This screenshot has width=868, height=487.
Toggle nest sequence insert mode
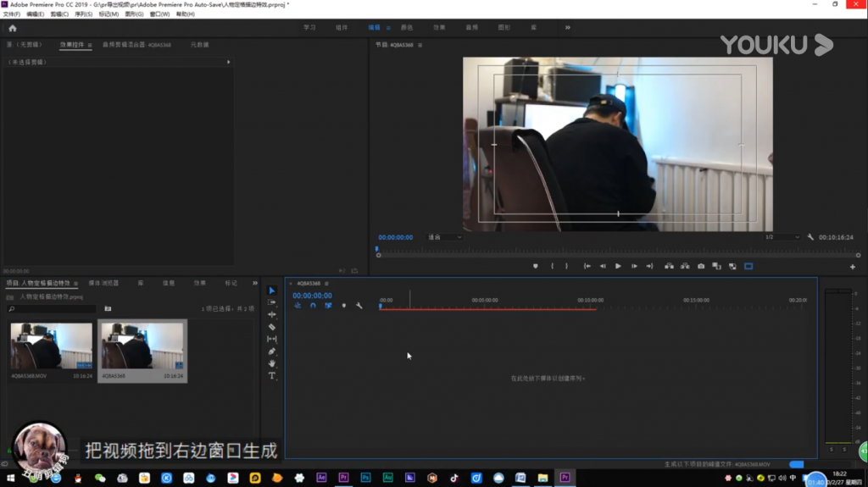pos(298,306)
